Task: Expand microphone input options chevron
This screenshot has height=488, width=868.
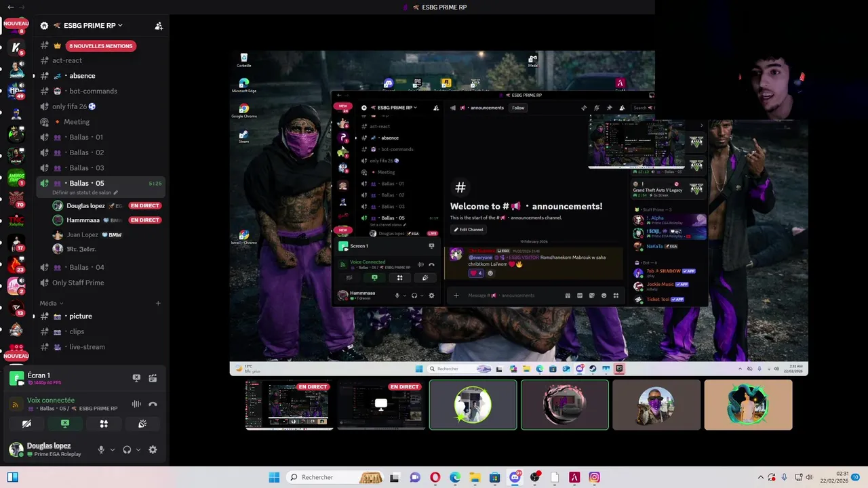Action: coord(113,449)
